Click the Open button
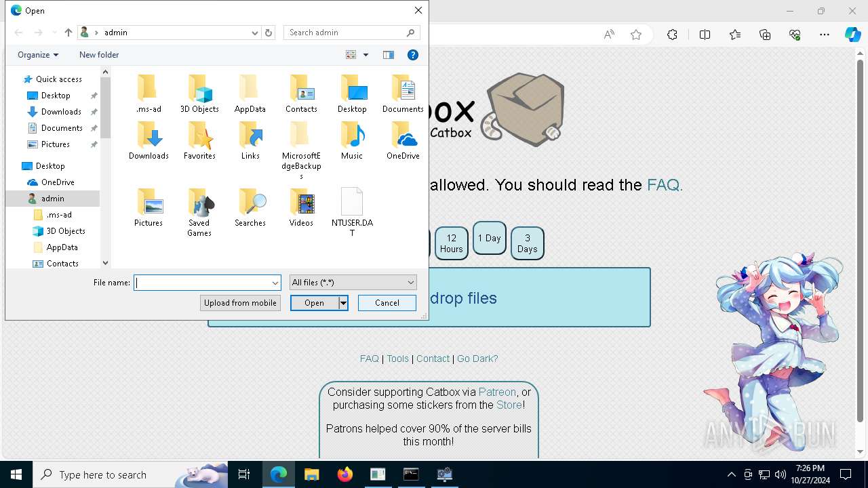 point(314,303)
